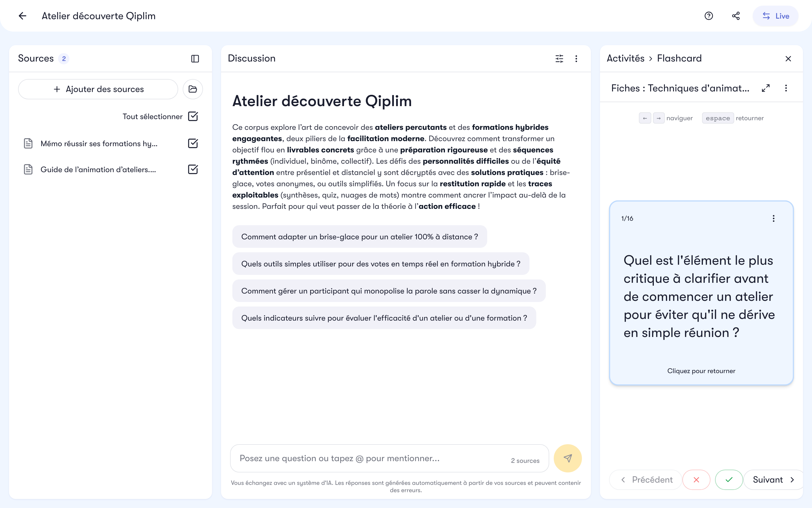Advance with the Suivant button
Viewport: 812px width, 508px height.
(x=773, y=480)
